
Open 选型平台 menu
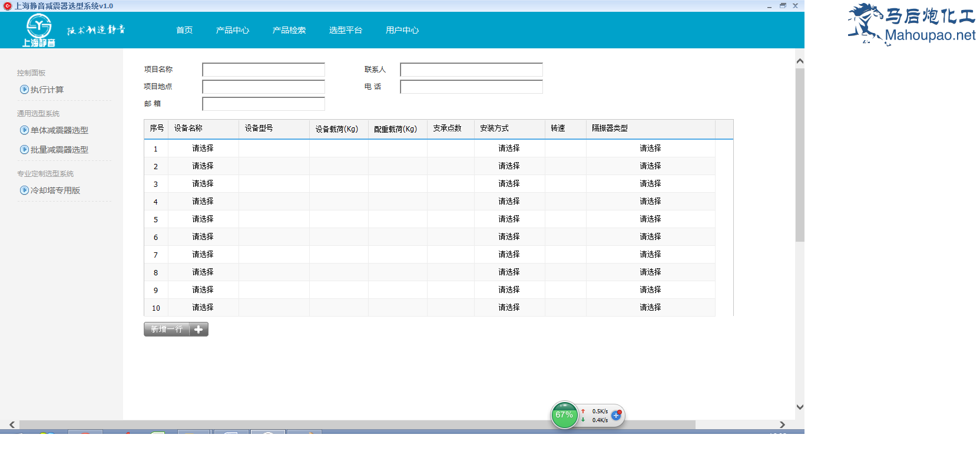pyautogui.click(x=346, y=30)
